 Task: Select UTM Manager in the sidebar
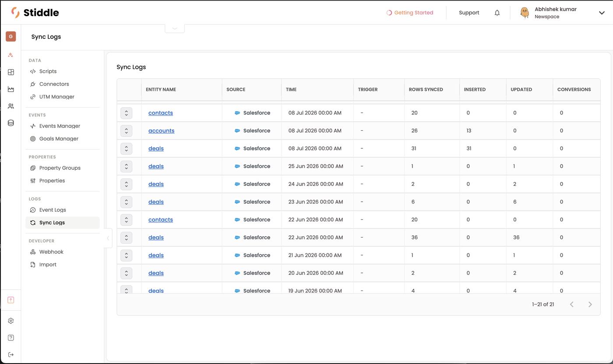click(63, 97)
